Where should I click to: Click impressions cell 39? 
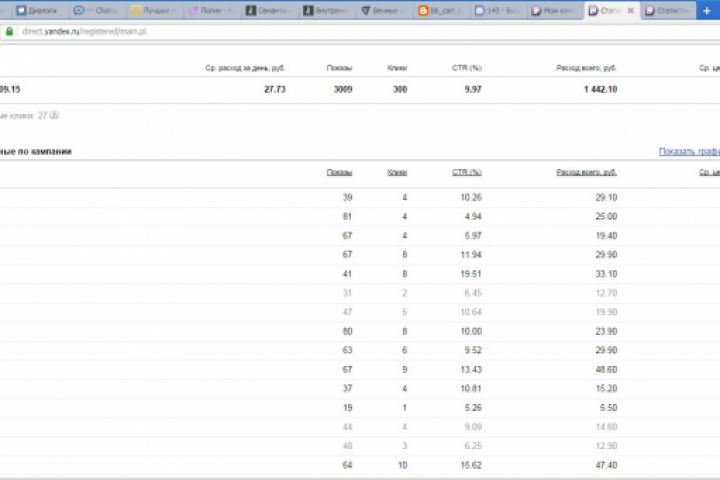(348, 198)
